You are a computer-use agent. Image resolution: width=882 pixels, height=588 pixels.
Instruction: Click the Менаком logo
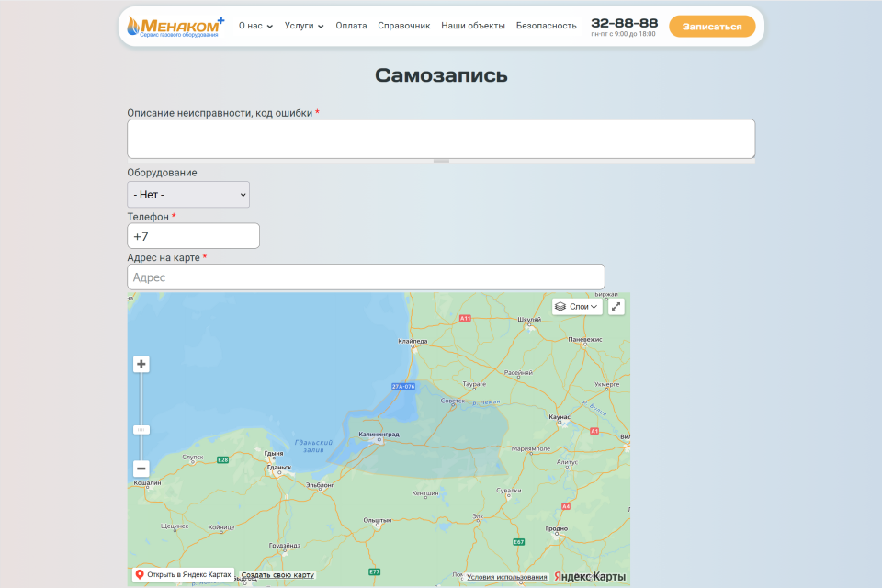tap(175, 26)
